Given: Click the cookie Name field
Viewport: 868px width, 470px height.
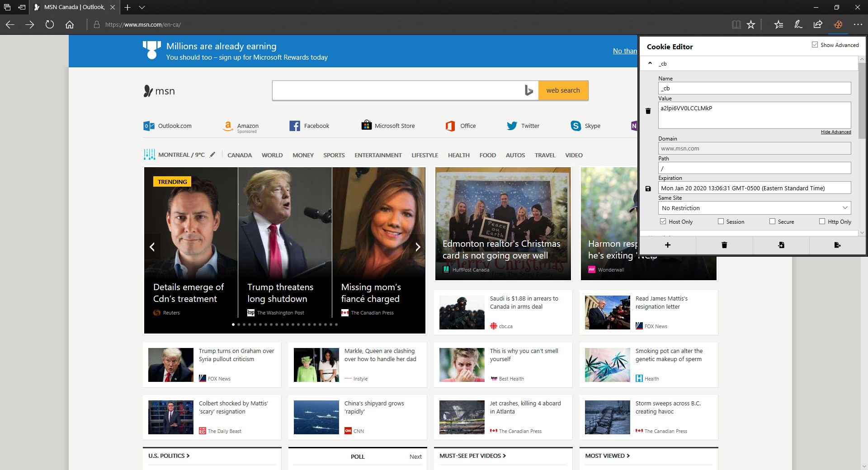Looking at the screenshot, I should click(755, 88).
